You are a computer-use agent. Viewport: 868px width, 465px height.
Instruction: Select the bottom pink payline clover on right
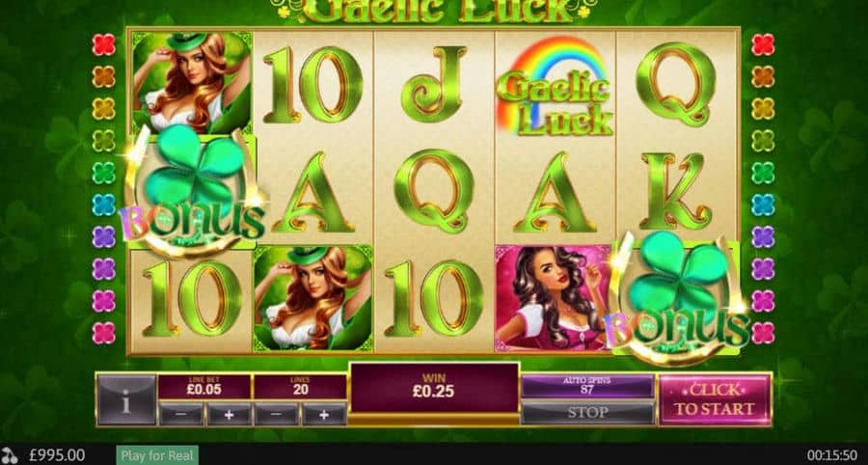[x=764, y=333]
